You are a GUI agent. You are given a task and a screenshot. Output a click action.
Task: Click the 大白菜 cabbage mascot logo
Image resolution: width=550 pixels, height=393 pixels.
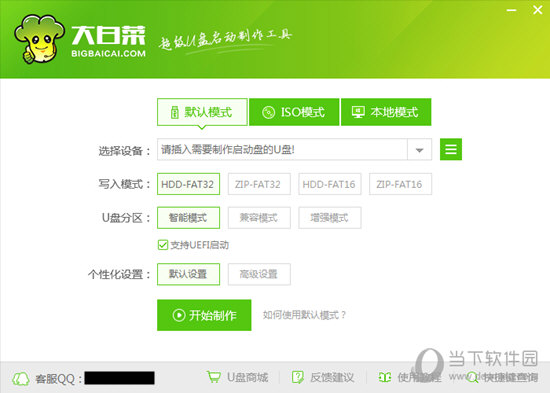pyautogui.click(x=39, y=39)
